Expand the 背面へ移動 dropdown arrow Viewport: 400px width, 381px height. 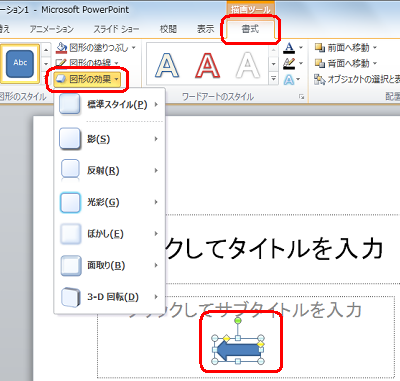(x=374, y=63)
